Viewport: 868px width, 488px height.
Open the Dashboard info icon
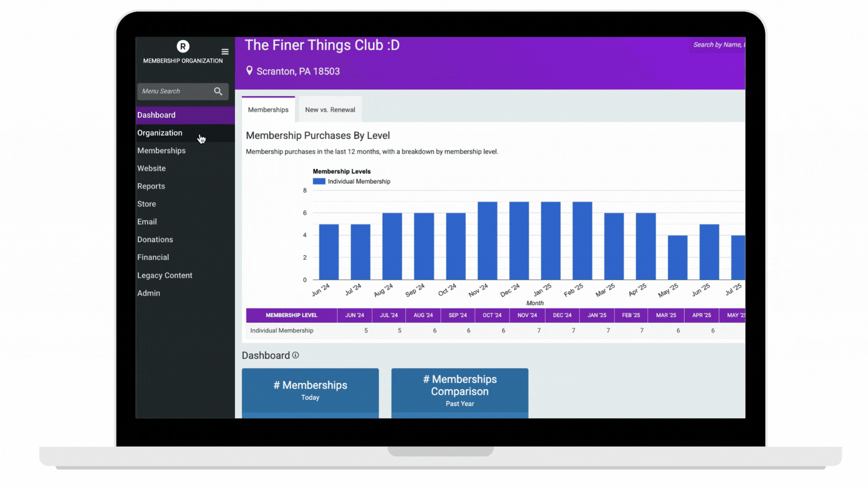(295, 355)
